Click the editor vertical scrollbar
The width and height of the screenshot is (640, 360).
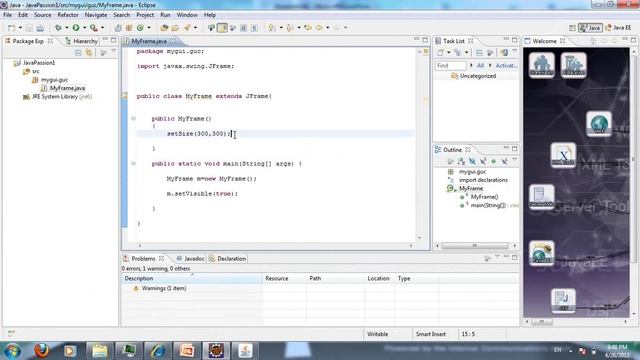coord(419,144)
